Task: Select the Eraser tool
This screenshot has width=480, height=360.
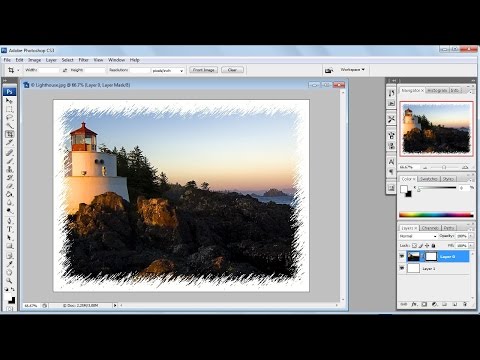Action: pos(9,186)
